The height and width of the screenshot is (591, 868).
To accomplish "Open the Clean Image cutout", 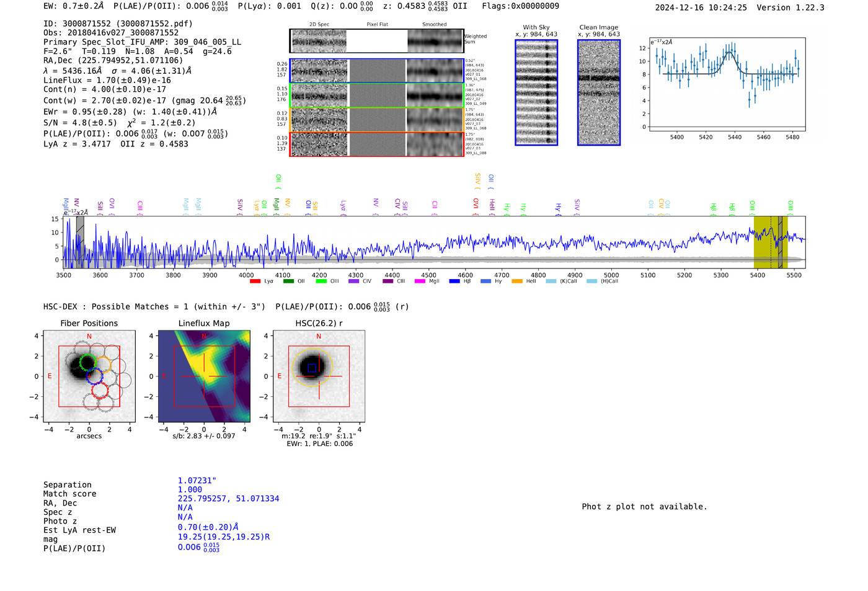I will click(598, 92).
